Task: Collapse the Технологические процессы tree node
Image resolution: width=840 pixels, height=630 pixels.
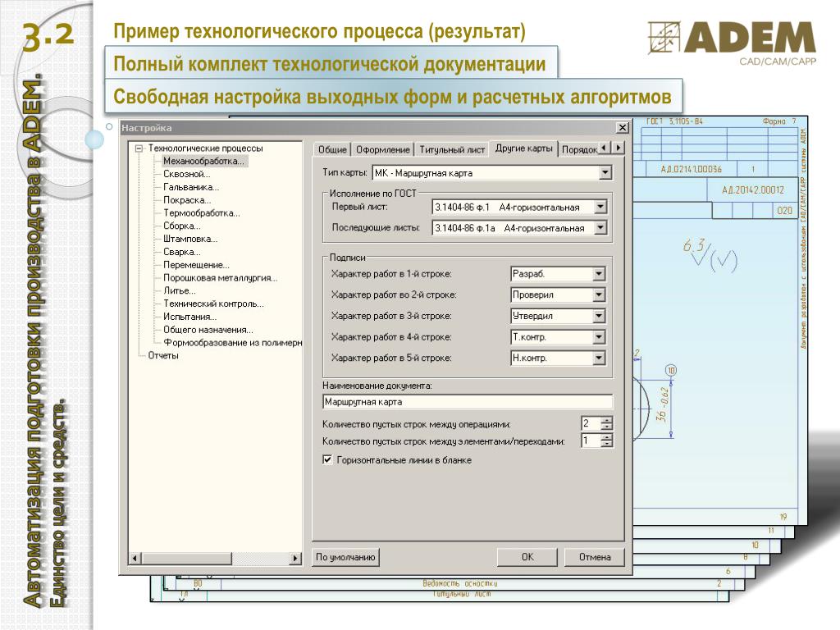Action: [x=139, y=148]
